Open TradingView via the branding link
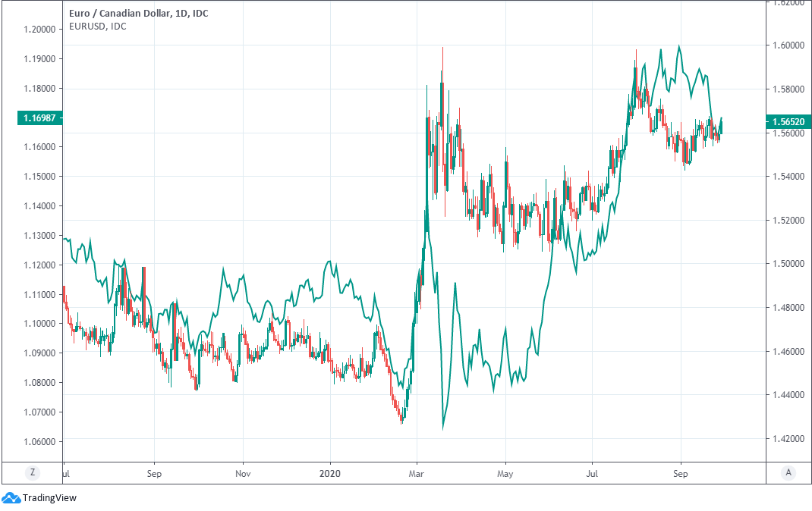Screen dimensions: 812x511 [50, 498]
